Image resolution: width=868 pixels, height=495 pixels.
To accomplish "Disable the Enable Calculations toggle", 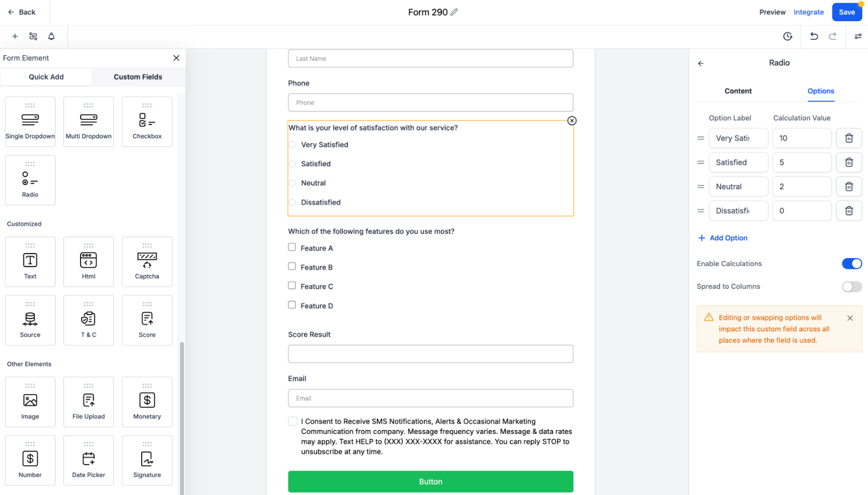I will pos(851,264).
